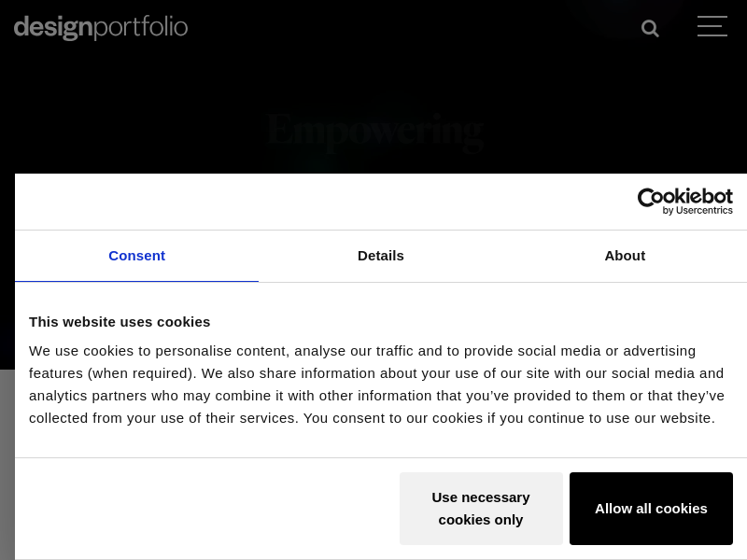
Task: Click the designportfolio logo
Action: tap(101, 27)
